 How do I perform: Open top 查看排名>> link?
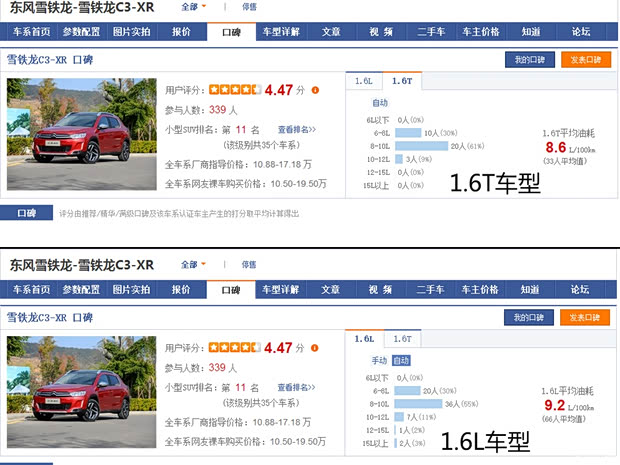click(297, 130)
